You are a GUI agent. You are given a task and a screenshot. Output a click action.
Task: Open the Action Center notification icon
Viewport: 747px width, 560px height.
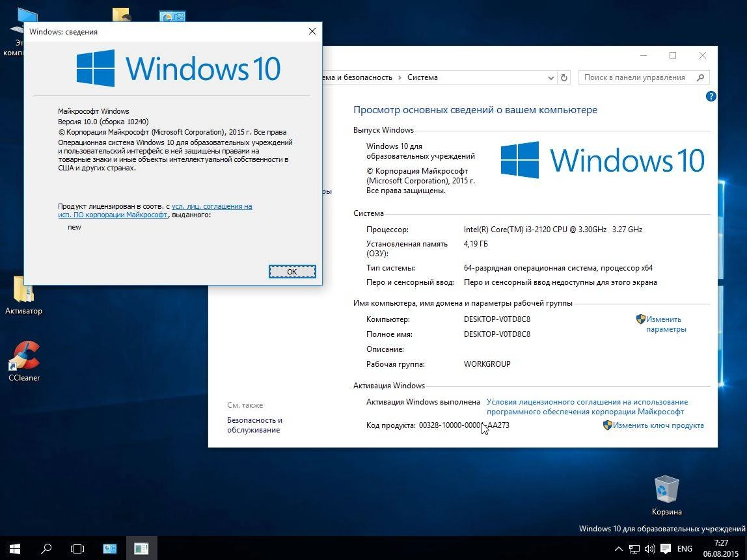(x=666, y=548)
